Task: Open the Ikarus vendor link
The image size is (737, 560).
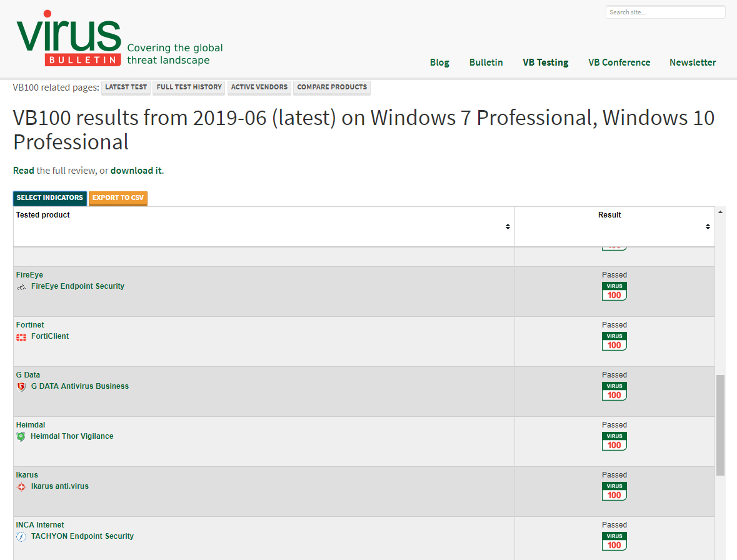Action: coord(27,475)
